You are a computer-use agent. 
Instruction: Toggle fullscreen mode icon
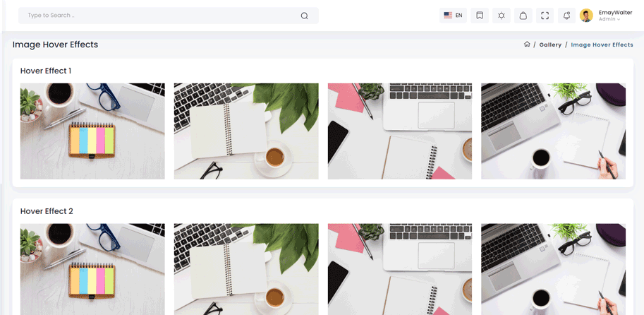[x=545, y=16]
